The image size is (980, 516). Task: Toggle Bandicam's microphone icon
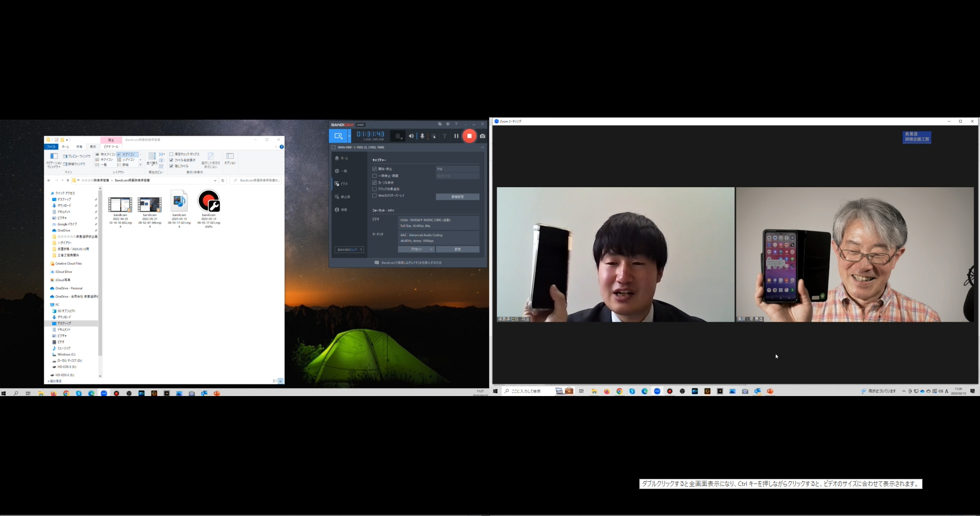pos(422,136)
